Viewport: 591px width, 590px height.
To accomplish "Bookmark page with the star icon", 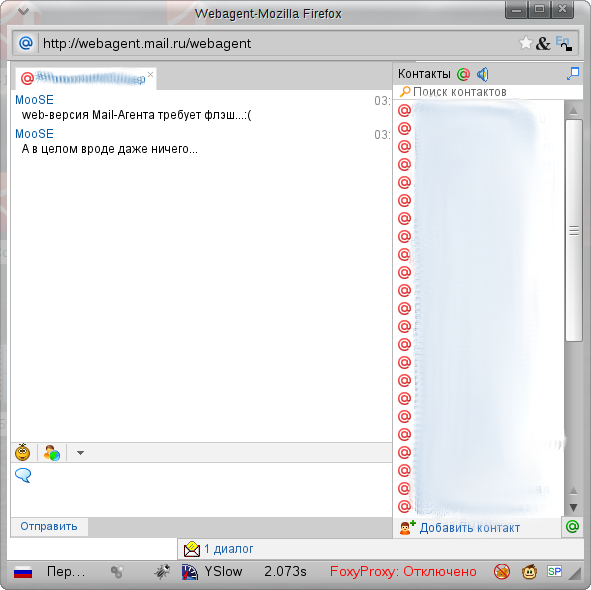I will pyautogui.click(x=525, y=43).
